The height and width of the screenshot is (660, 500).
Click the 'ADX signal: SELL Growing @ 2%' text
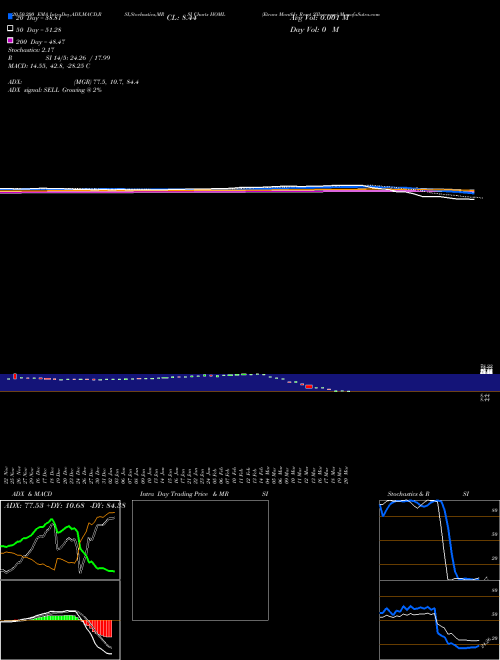pos(55,90)
